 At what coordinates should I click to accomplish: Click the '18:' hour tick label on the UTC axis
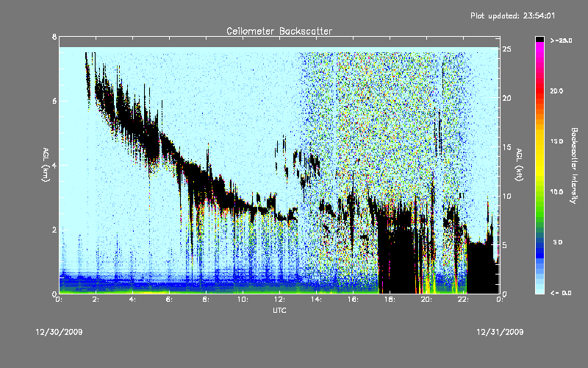(x=390, y=300)
